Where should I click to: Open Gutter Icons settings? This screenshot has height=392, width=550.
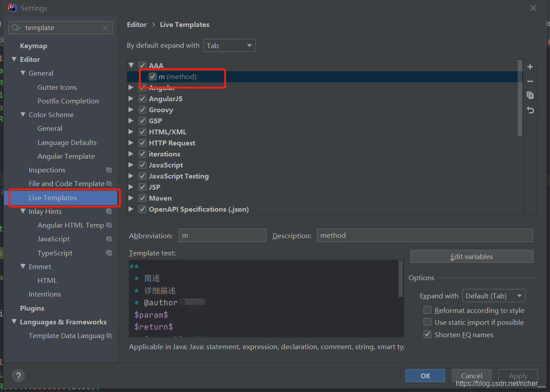point(57,88)
